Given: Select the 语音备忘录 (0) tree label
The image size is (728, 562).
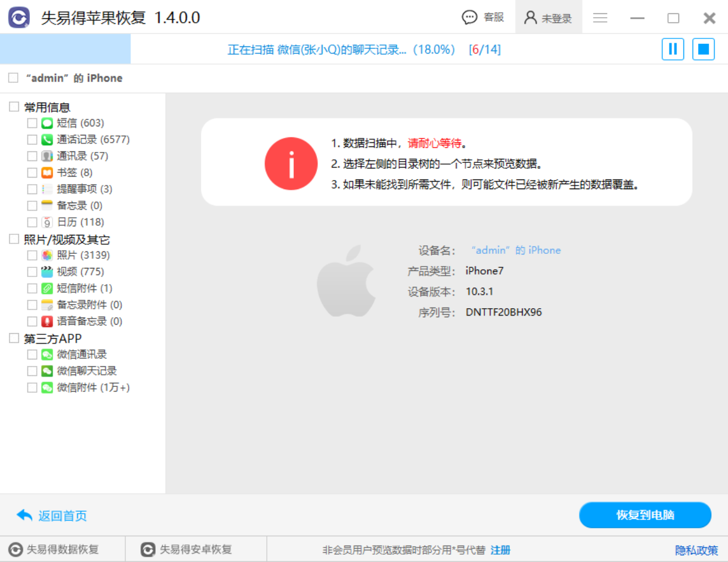Looking at the screenshot, I should (90, 322).
